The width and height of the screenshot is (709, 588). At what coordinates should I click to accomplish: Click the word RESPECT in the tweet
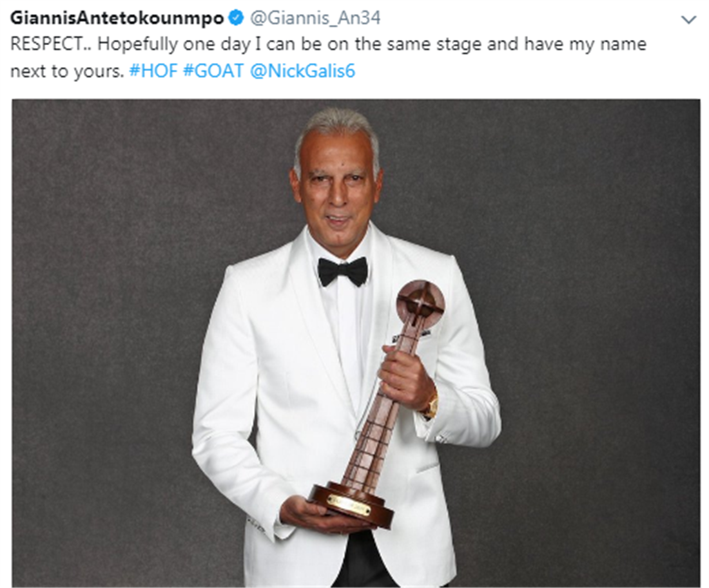tap(46, 44)
